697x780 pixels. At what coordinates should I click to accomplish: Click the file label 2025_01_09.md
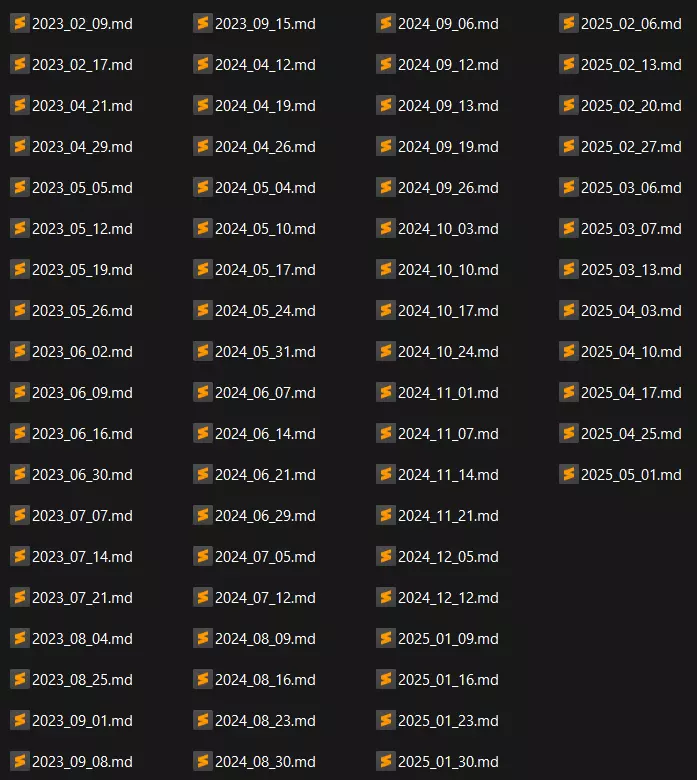(449, 639)
